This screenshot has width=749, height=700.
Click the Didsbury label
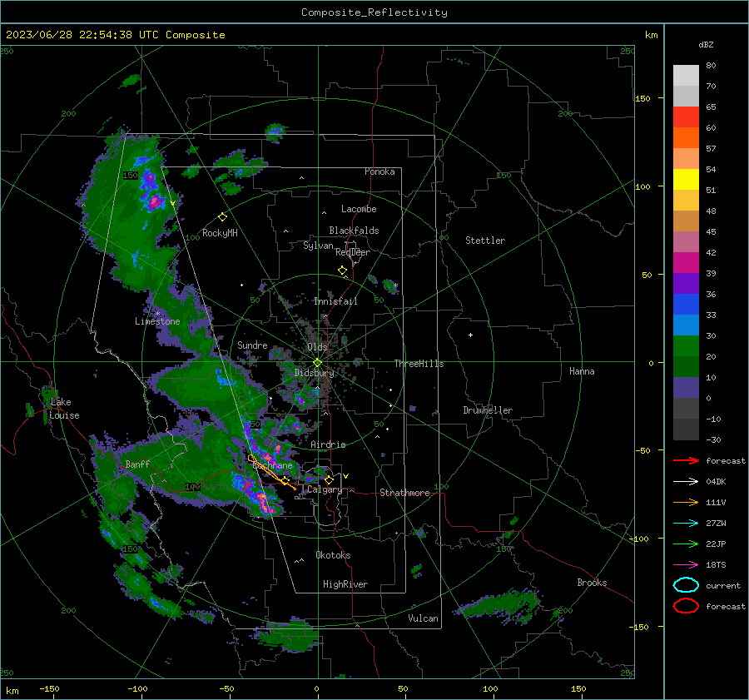(314, 373)
